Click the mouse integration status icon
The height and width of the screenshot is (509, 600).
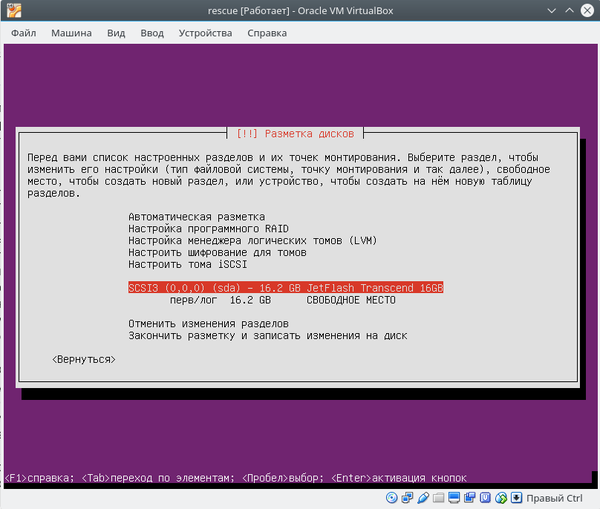point(501,498)
